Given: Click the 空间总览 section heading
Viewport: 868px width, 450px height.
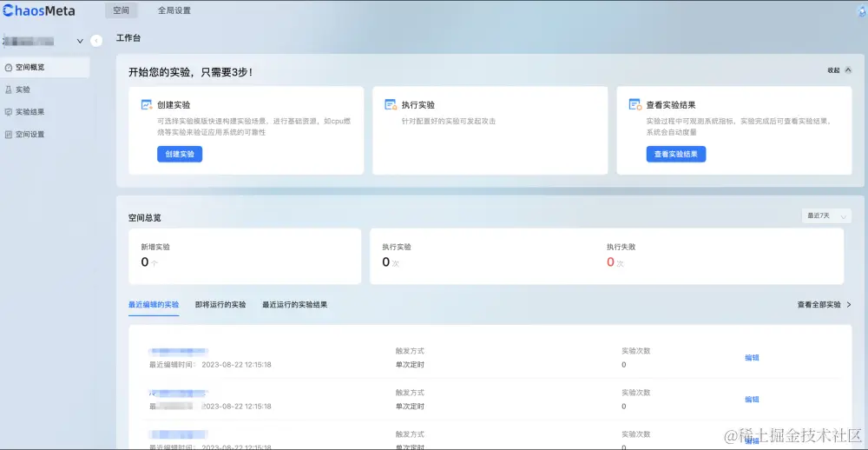Looking at the screenshot, I should click(x=145, y=218).
